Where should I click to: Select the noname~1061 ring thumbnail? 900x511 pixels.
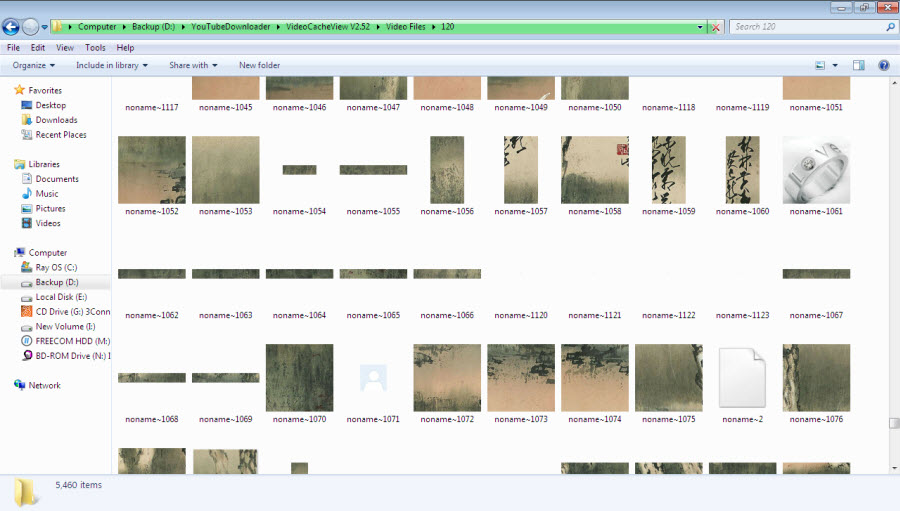(816, 170)
